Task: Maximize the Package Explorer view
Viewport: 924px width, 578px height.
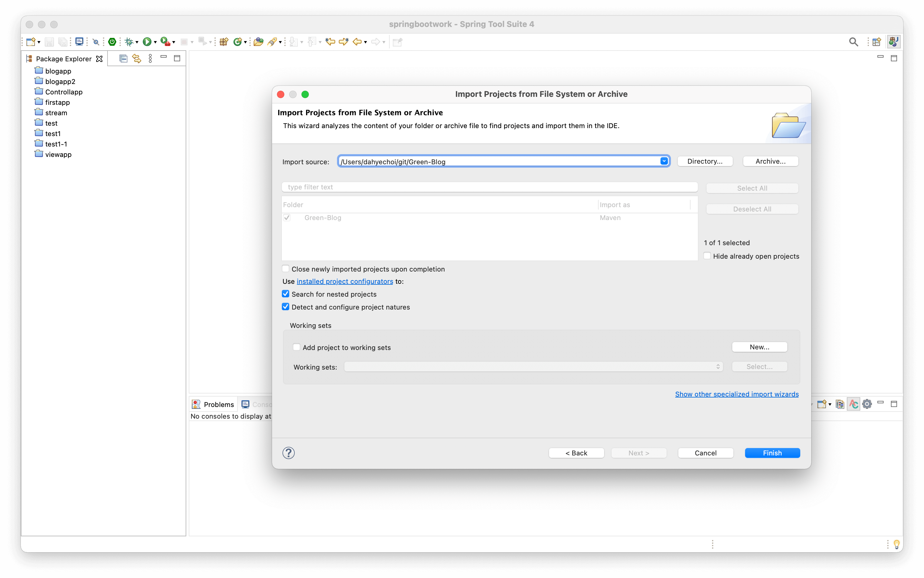Action: coord(177,59)
